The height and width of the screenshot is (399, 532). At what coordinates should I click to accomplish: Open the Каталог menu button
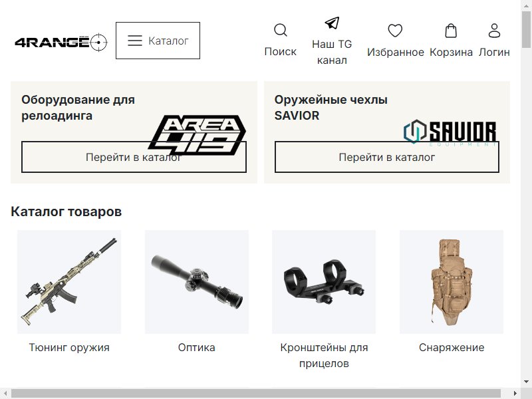tap(158, 41)
